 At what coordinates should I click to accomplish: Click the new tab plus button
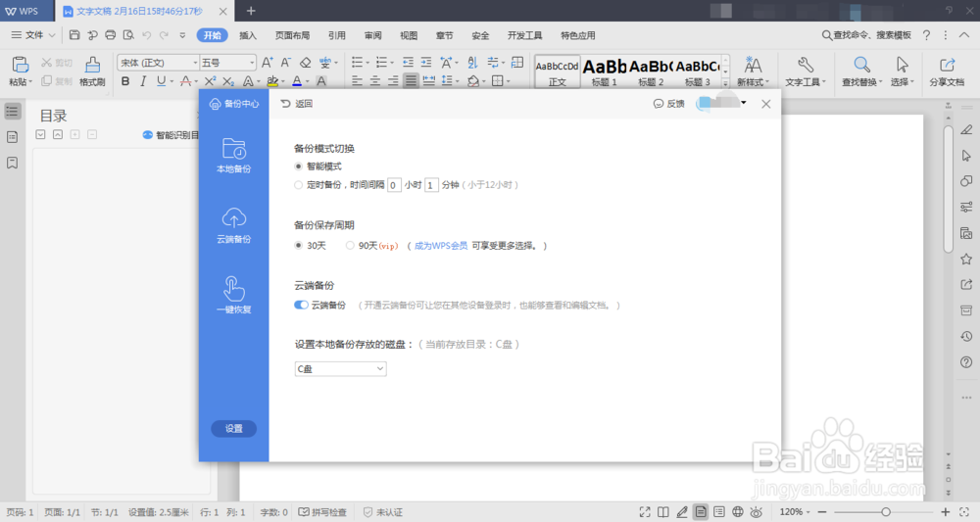[x=251, y=11]
